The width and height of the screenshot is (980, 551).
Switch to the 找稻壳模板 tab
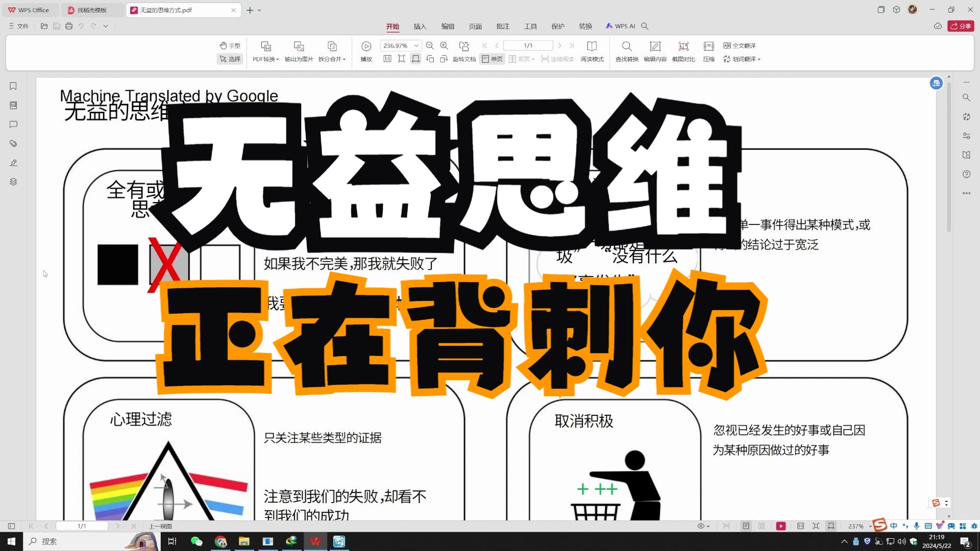click(92, 10)
